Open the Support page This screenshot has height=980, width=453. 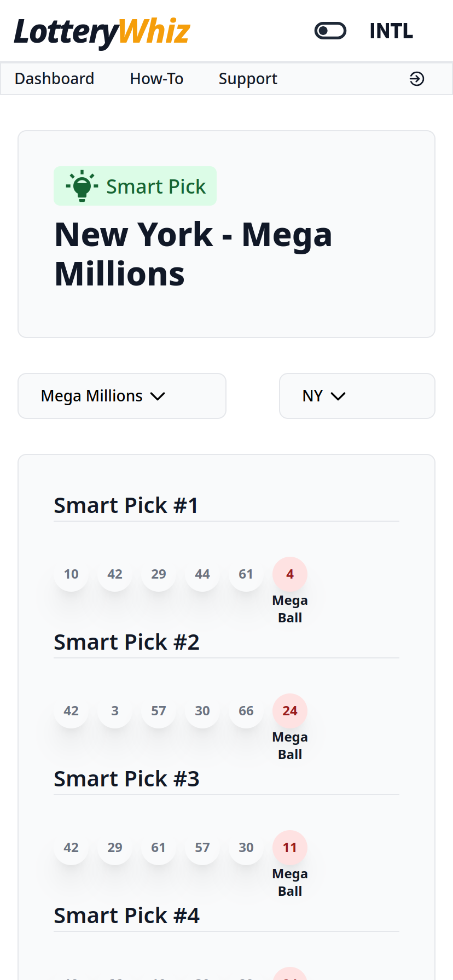pos(248,79)
